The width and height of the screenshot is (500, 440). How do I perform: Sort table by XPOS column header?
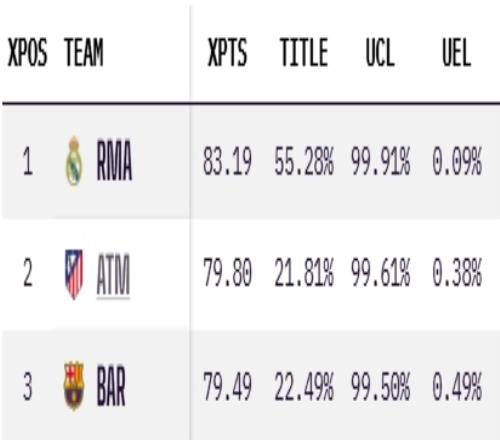coord(27,52)
